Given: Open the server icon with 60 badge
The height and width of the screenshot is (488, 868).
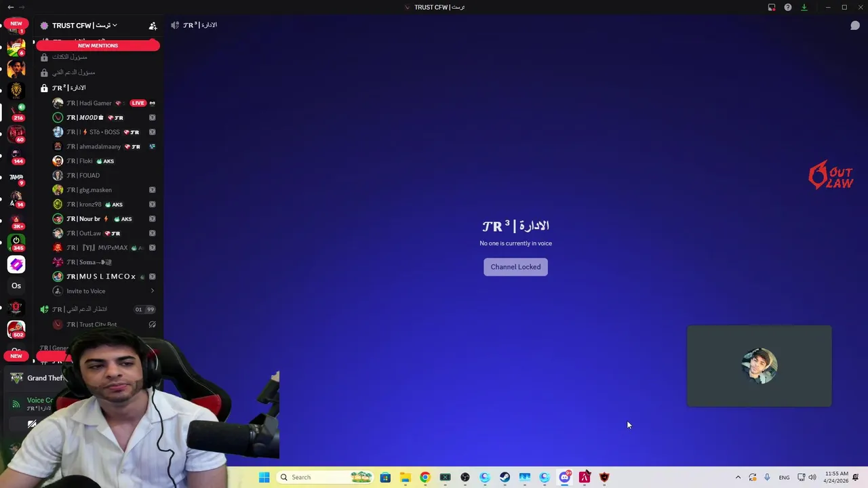Looking at the screenshot, I should 16,134.
